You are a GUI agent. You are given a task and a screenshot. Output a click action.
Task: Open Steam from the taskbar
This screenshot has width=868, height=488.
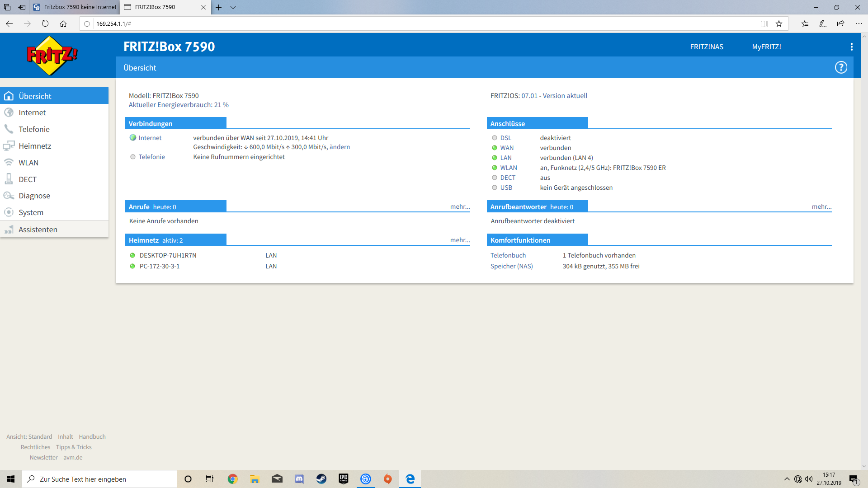tap(321, 479)
